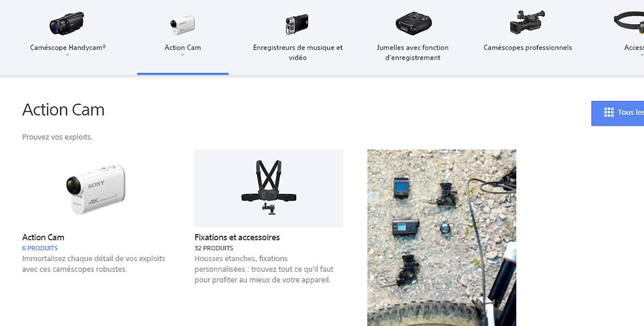
Task: Click the Handycam camcorder image in navigation
Action: click(x=67, y=24)
